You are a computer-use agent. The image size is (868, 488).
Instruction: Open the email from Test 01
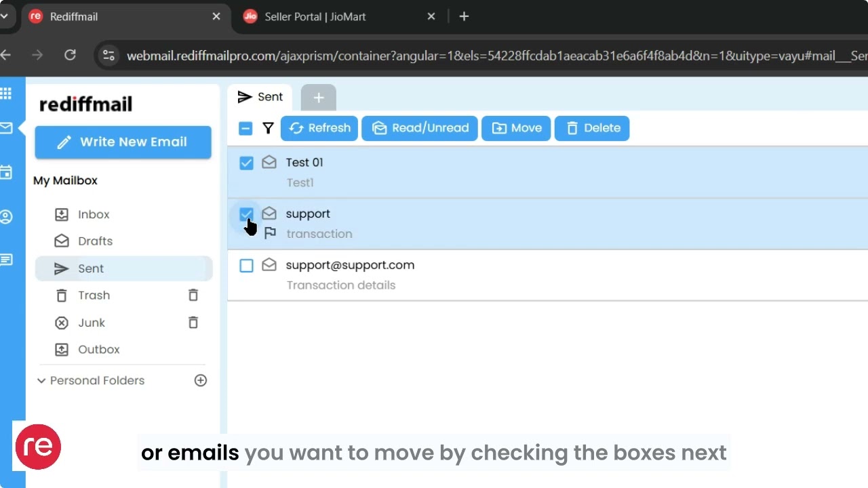[x=548, y=172]
